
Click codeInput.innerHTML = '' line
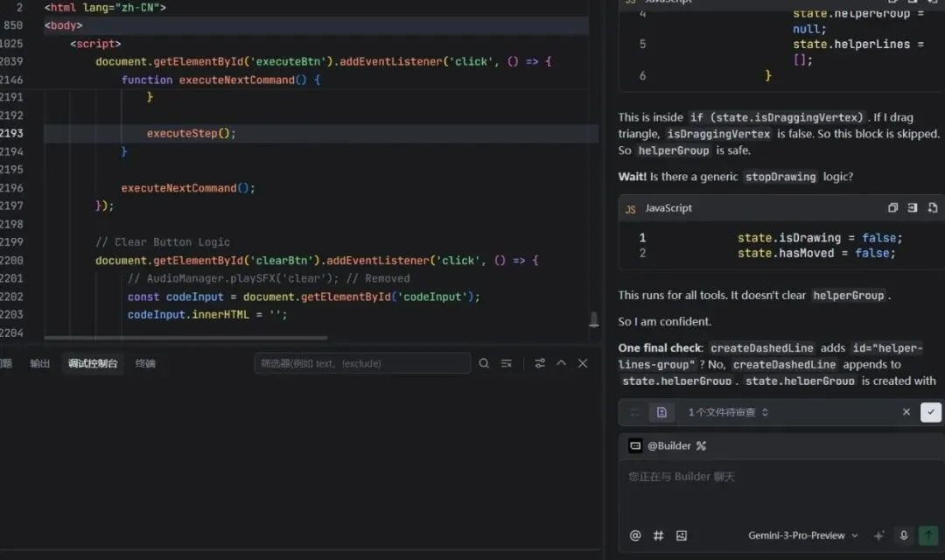tap(207, 315)
